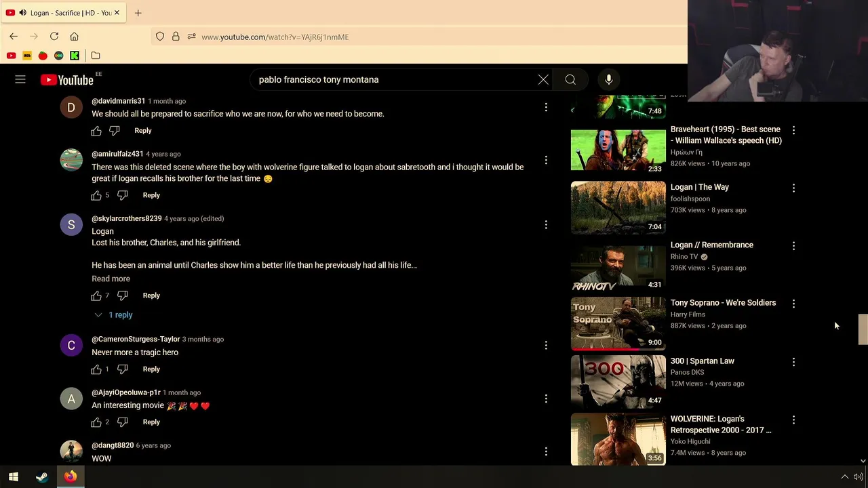Open the tracking protection shield icon
Viewport: 868px width, 488px height.
point(160,37)
